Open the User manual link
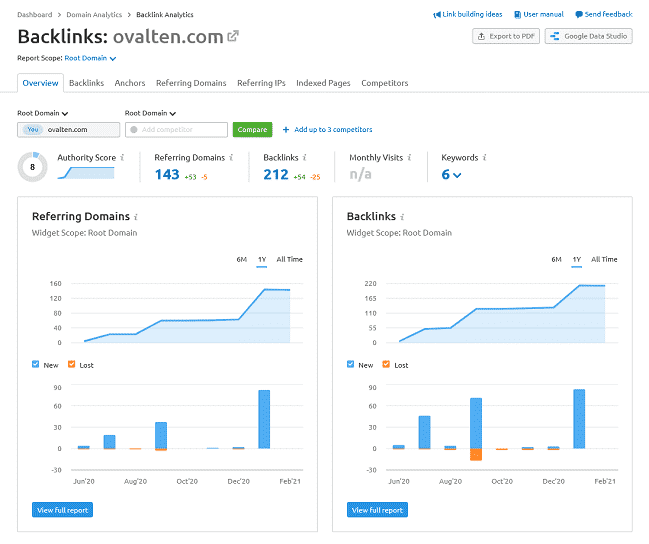 [x=543, y=14]
